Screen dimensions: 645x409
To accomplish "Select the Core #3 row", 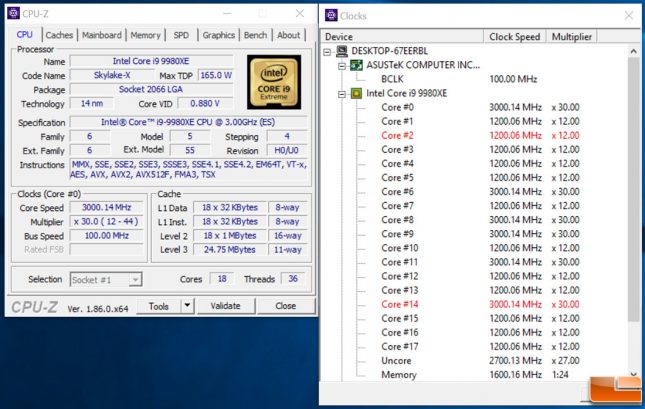I will pyautogui.click(x=480, y=149).
